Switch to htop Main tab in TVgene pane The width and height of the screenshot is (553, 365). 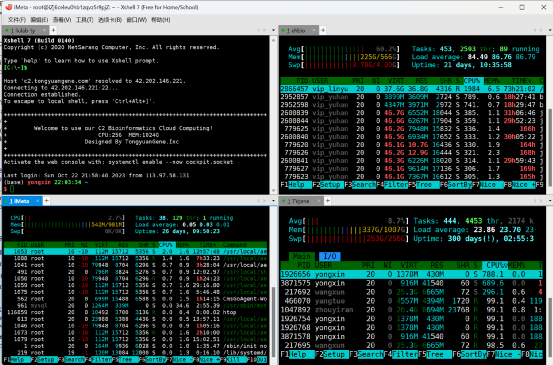point(302,256)
